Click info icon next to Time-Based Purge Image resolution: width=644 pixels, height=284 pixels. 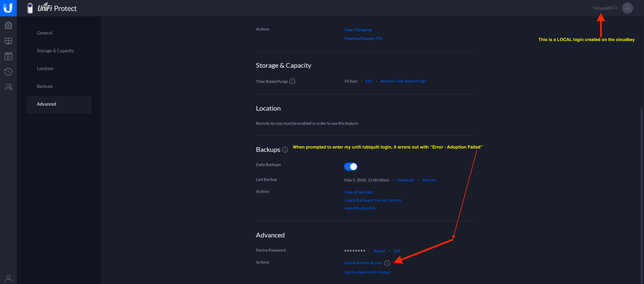pyautogui.click(x=292, y=81)
